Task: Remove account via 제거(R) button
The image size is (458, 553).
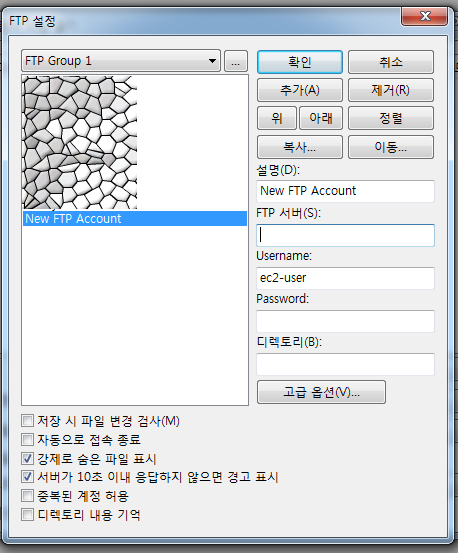Action: [391, 90]
